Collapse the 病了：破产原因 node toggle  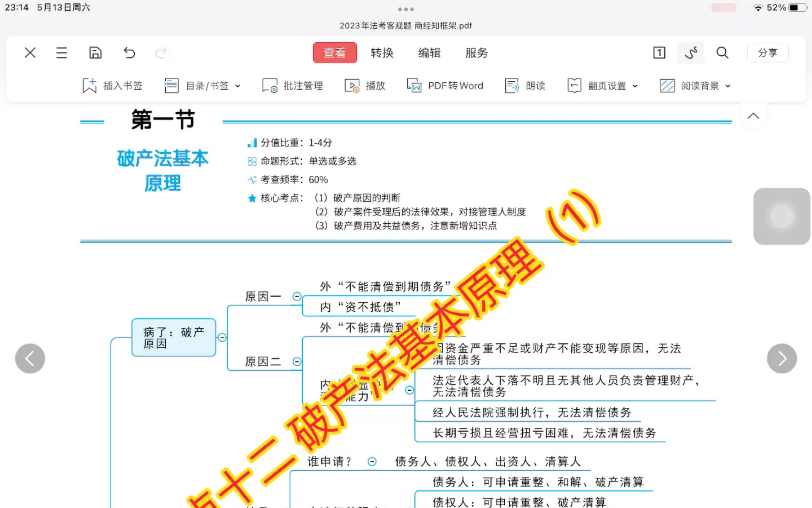click(222, 337)
